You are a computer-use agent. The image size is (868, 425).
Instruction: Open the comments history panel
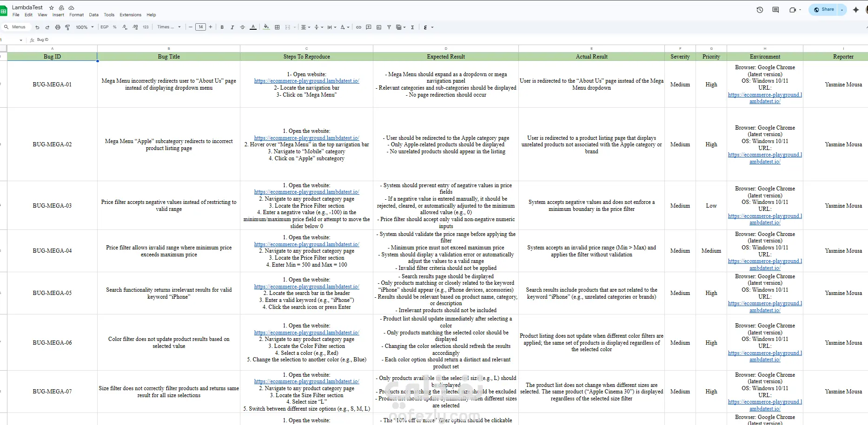[775, 10]
